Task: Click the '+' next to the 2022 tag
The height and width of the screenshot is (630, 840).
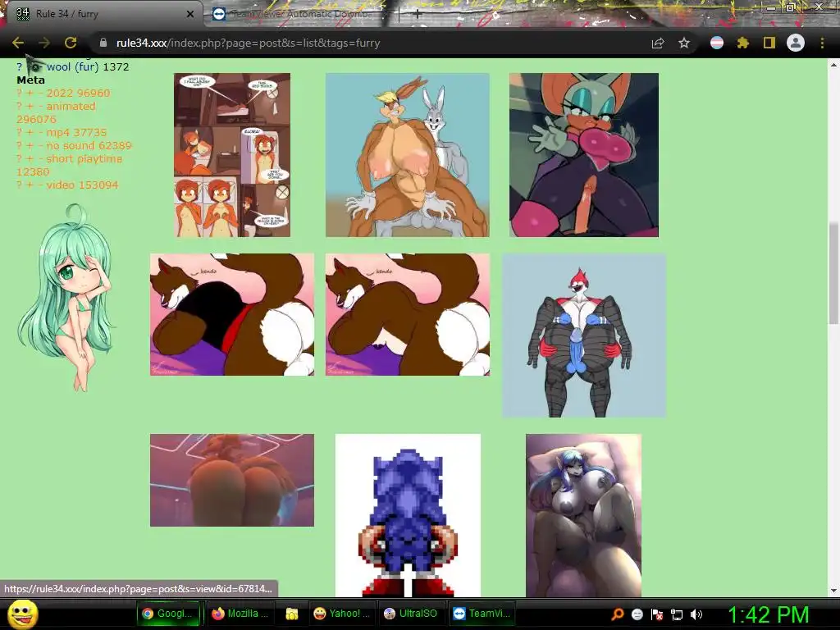Action: pyautogui.click(x=30, y=94)
